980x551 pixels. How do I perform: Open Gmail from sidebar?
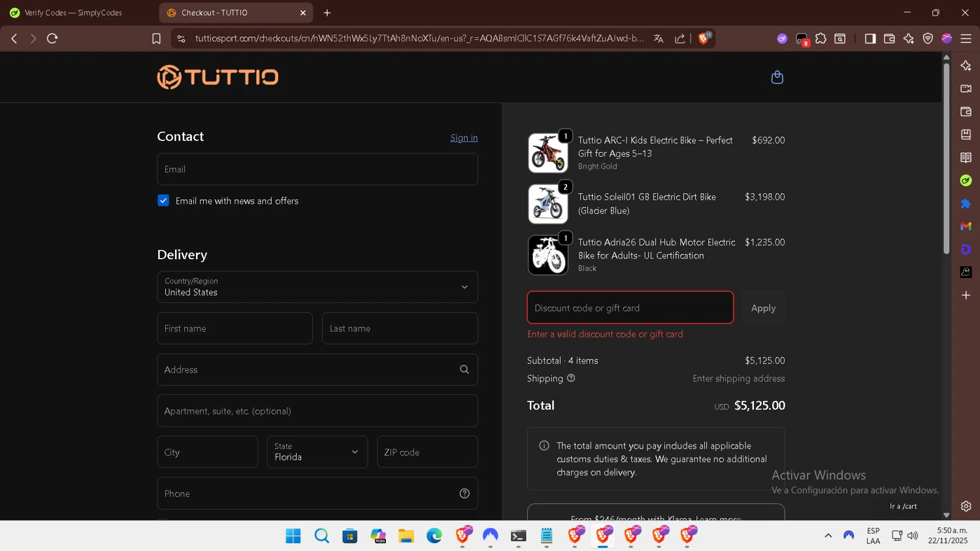(x=966, y=226)
